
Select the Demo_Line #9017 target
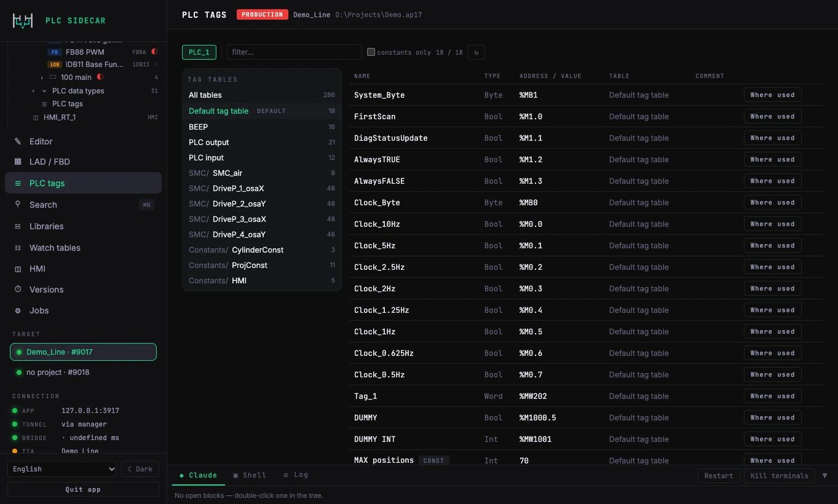click(x=83, y=352)
